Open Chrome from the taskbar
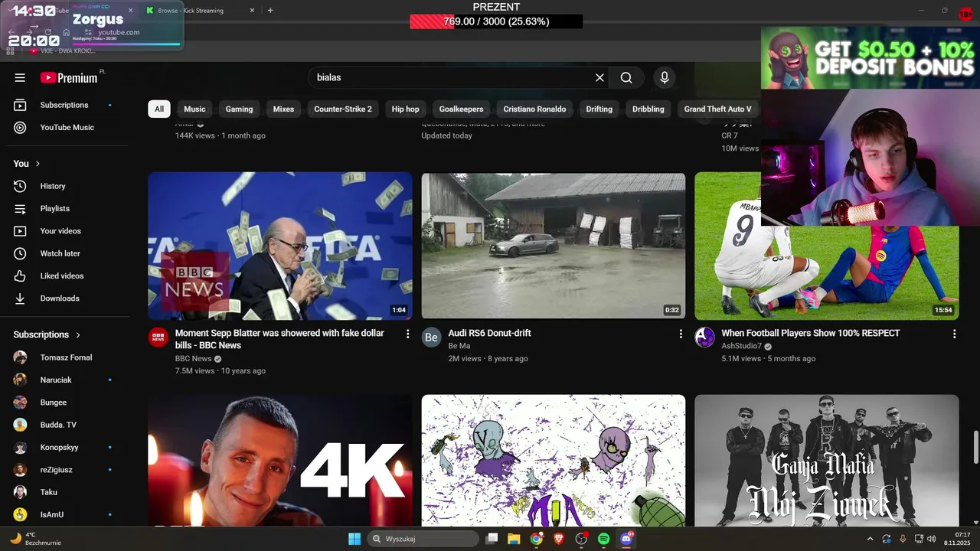 coord(536,539)
